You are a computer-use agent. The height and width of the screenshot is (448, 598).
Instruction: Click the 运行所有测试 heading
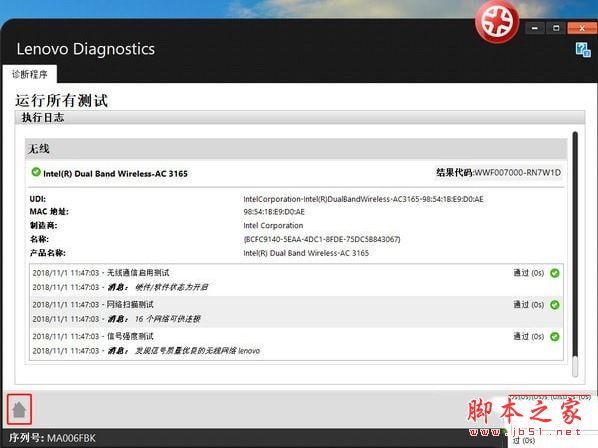point(61,101)
